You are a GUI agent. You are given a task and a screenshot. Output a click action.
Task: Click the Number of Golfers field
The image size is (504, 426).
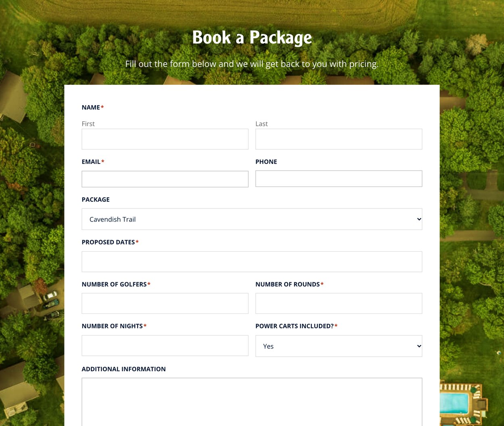pyautogui.click(x=165, y=303)
